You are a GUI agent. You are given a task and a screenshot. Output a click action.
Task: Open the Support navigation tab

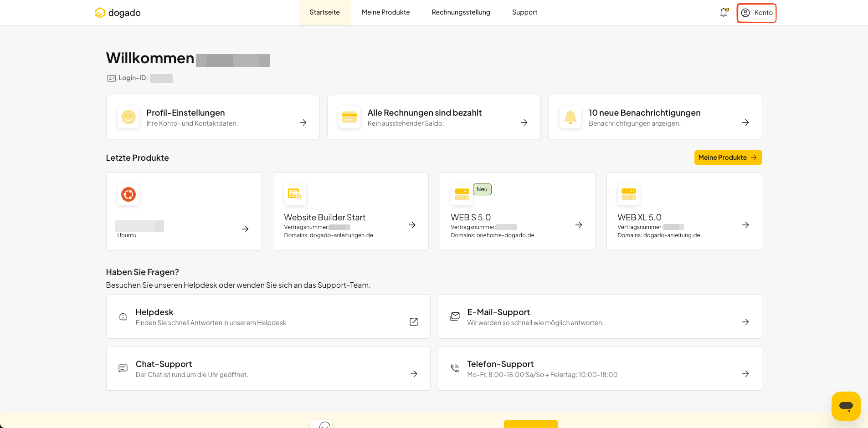coord(524,12)
